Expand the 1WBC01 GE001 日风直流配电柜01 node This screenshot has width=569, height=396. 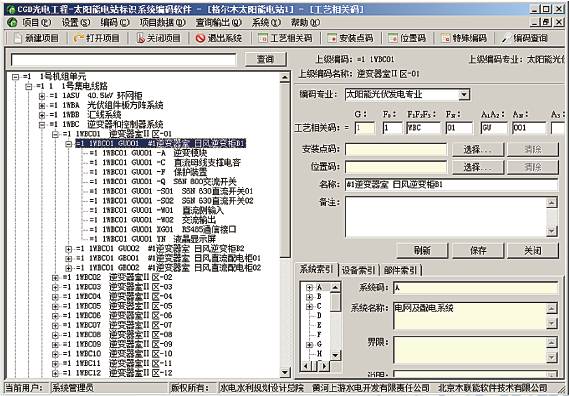point(69,258)
